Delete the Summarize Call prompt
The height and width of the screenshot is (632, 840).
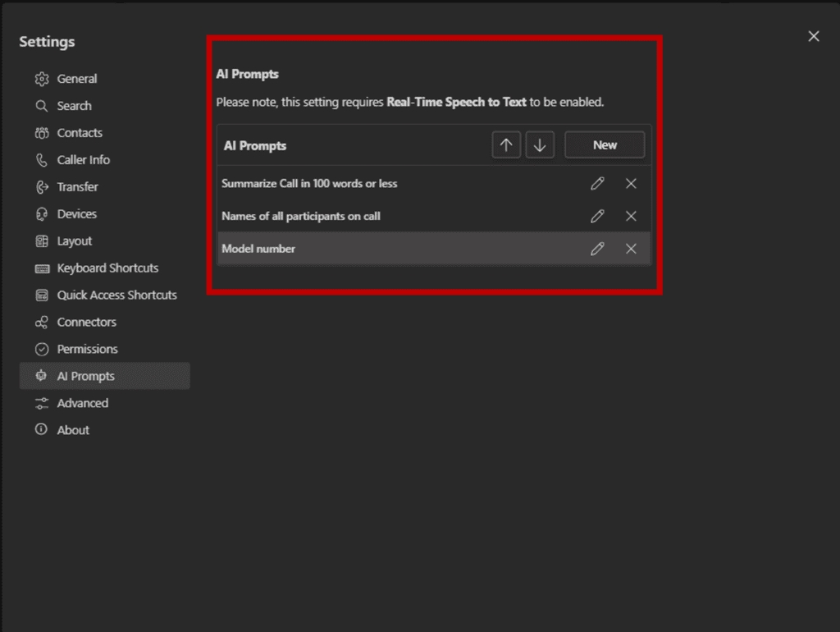pos(631,184)
